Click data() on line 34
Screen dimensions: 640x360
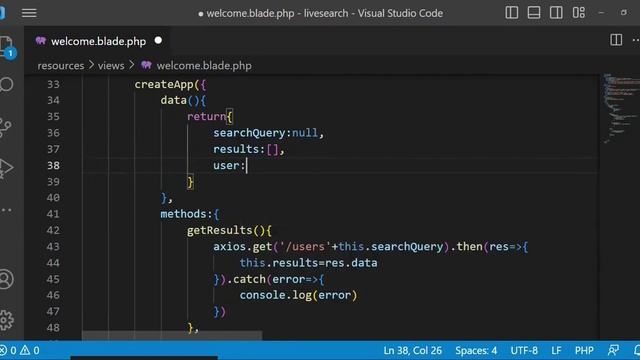[180, 100]
